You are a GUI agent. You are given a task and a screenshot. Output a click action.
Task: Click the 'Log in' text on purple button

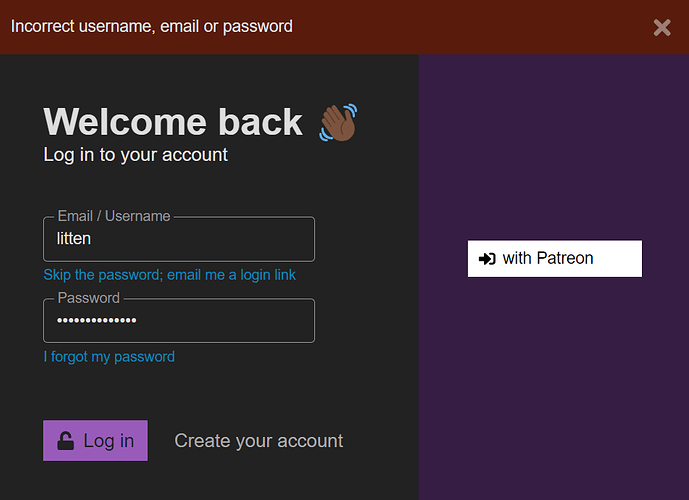(x=109, y=441)
